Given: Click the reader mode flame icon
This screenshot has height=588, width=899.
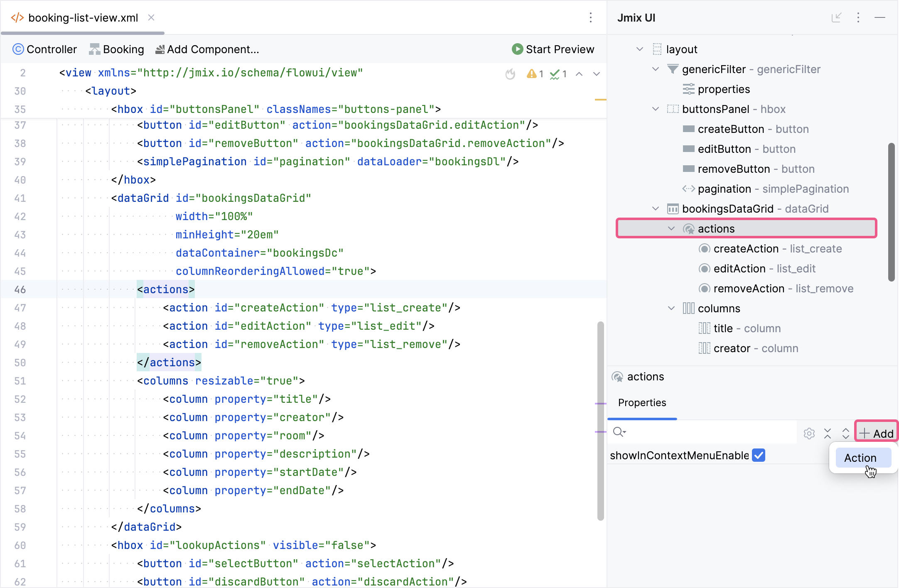Looking at the screenshot, I should click(x=510, y=74).
